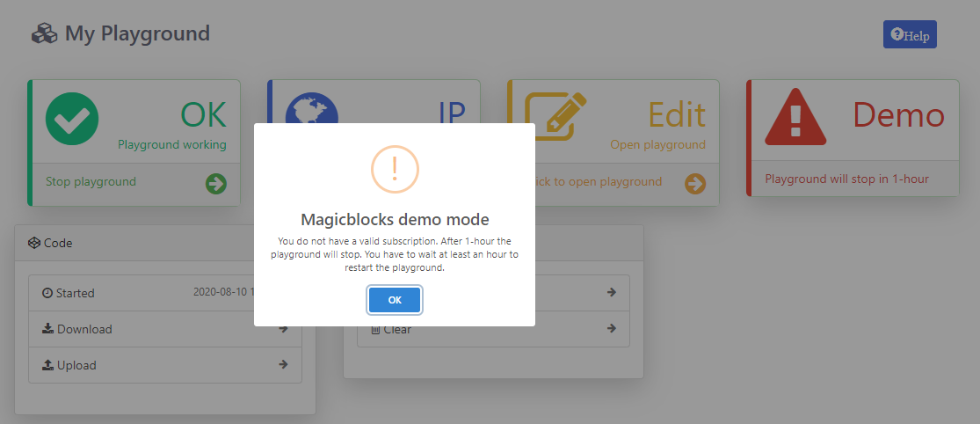Click the orange arrow in the Edit card
The image size is (980, 424).
click(695, 184)
